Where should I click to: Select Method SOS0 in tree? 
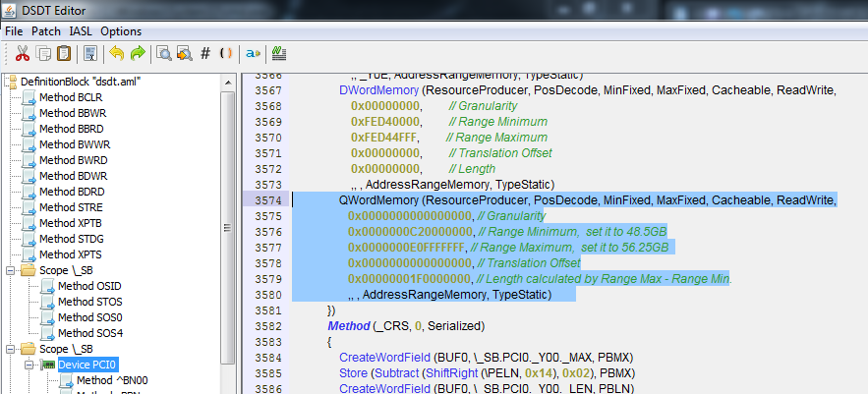[90, 317]
